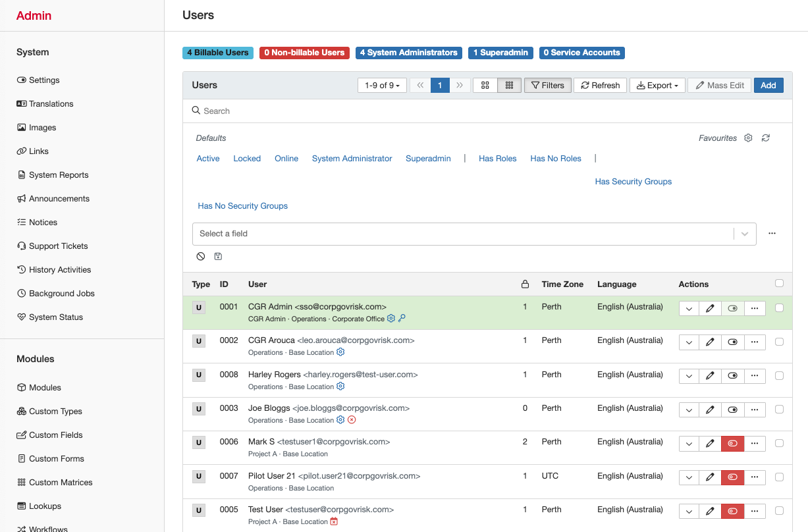Click the filter options ellipsis icon

click(x=772, y=233)
